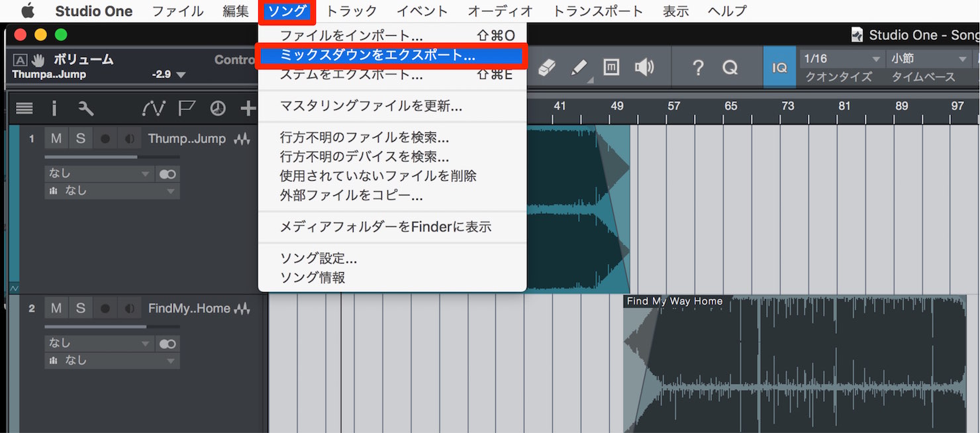Screen dimensions: 980x433
Task: Open the -2.9 volume value dropdown
Action: coord(169,75)
